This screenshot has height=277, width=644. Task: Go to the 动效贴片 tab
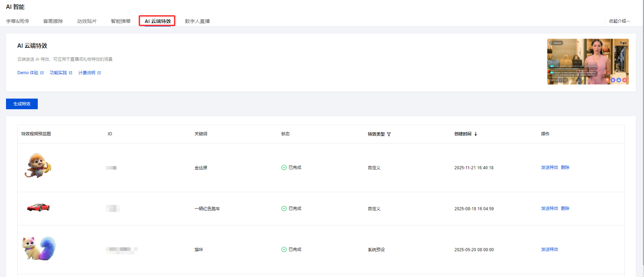[87, 21]
